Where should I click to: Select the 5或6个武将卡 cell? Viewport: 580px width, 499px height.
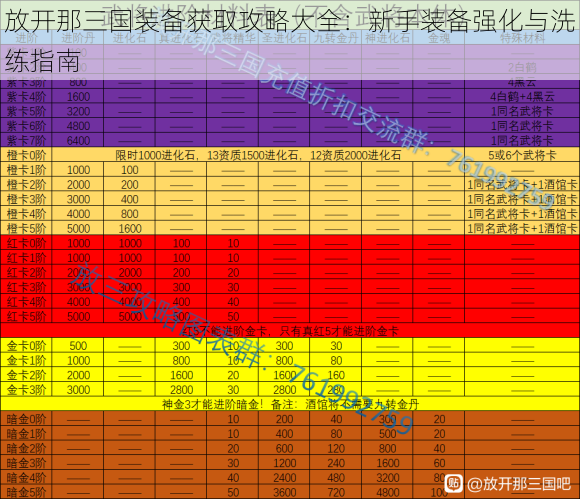pos(522,155)
